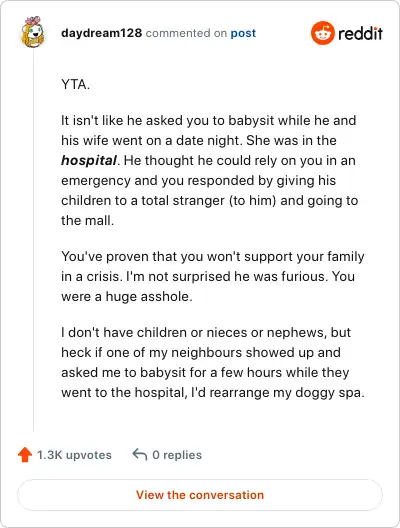The image size is (400, 528).
Task: Open the daydream128 username link
Action: [101, 33]
